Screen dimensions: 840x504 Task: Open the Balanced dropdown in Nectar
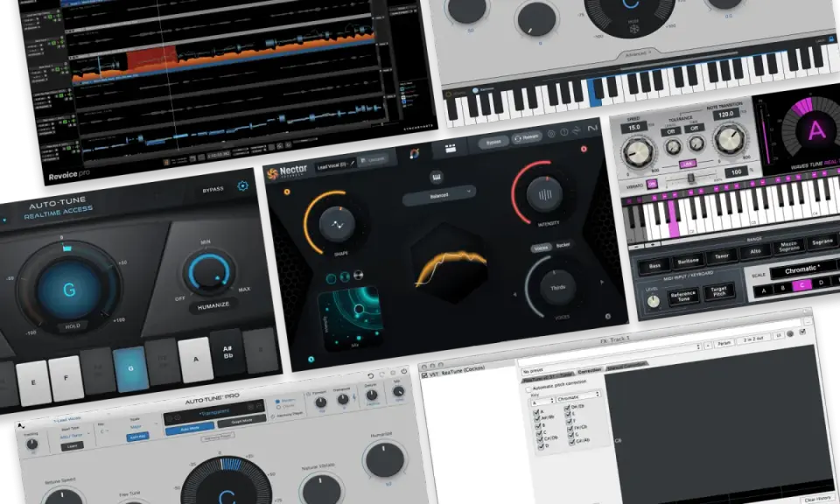click(x=438, y=196)
